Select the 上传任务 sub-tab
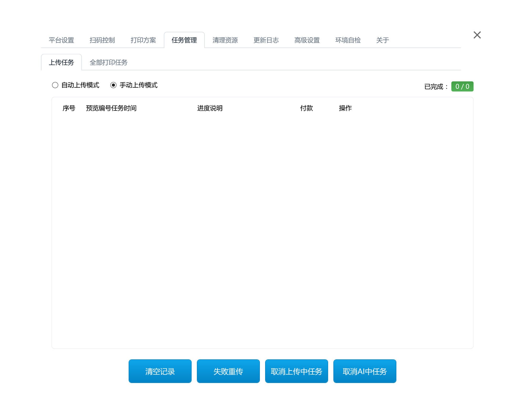Viewport: 525px width, 420px height. (61, 62)
